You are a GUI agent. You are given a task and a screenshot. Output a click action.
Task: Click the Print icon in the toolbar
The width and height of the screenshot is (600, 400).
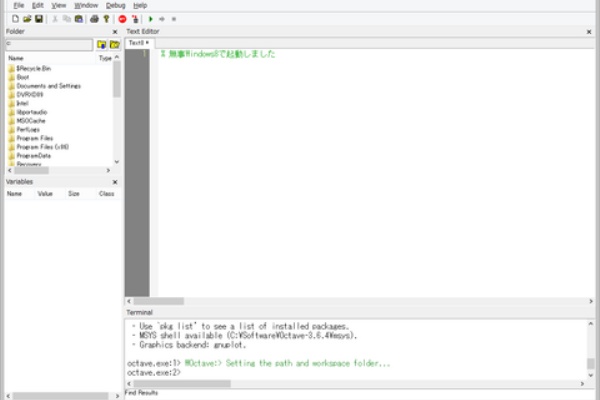coord(93,18)
